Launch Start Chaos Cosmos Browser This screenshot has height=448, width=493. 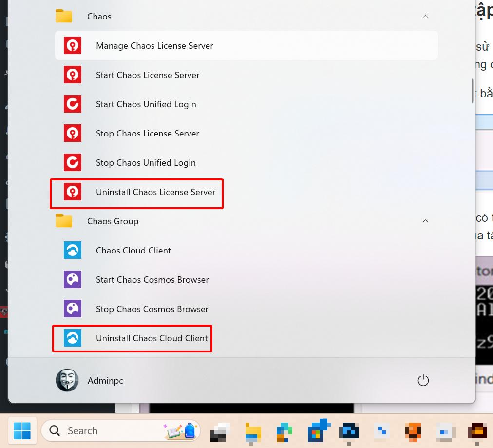click(x=152, y=280)
